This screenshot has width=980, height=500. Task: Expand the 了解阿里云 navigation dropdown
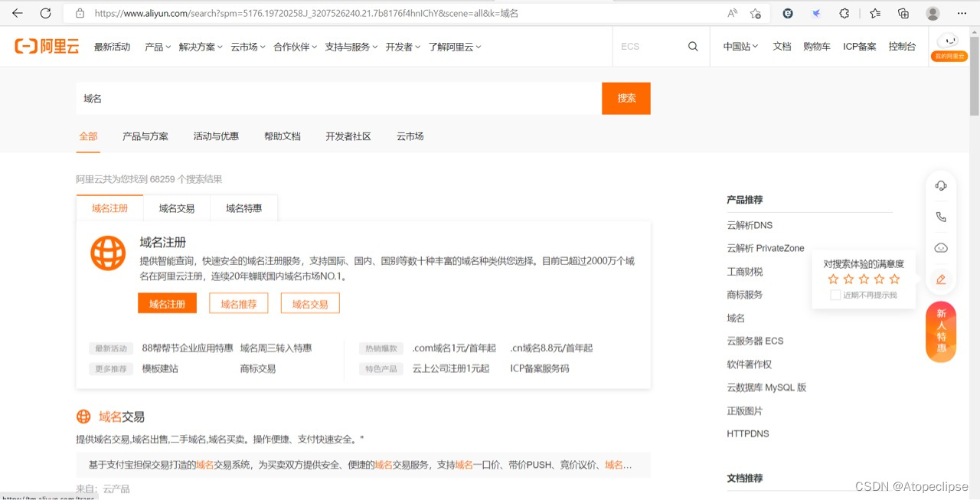coord(455,47)
